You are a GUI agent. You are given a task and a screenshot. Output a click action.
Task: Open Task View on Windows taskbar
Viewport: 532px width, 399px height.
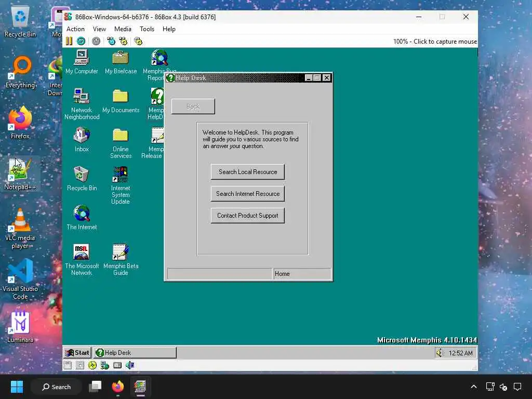click(x=95, y=387)
